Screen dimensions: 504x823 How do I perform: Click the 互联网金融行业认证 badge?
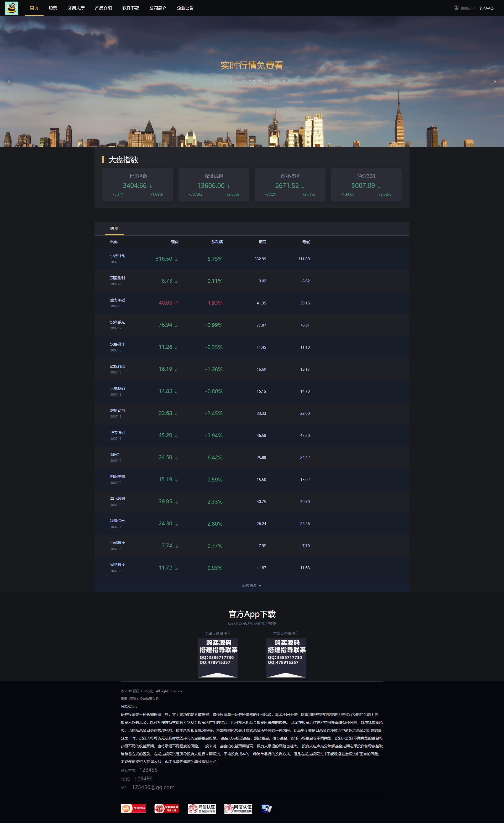pyautogui.click(x=166, y=808)
